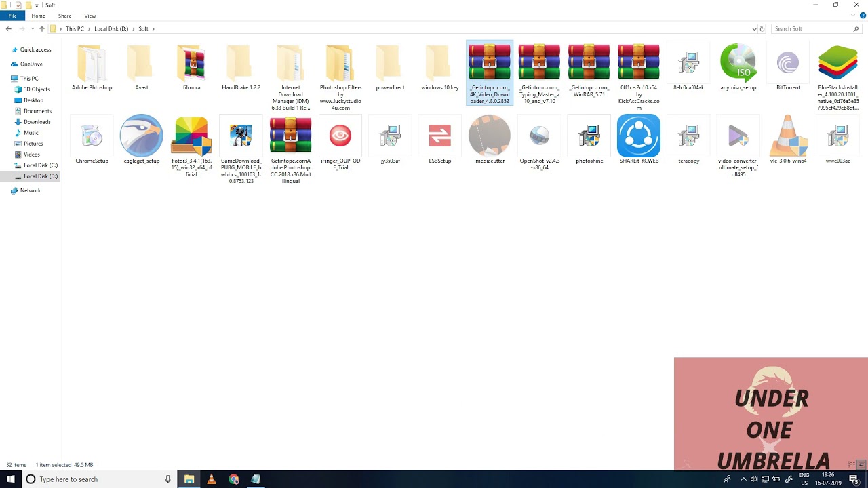Select the BitTorrent installer icon
Viewport: 868px width, 488px height.
tap(788, 63)
